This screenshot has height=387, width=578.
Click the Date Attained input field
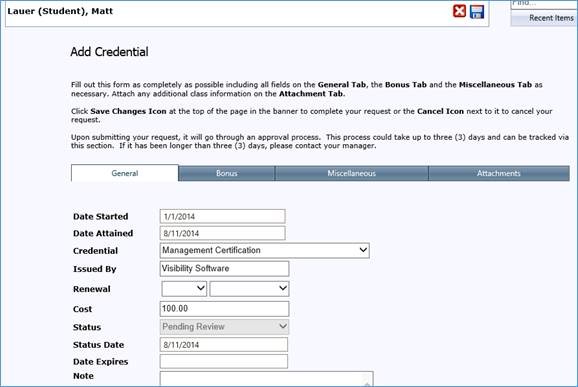point(223,233)
